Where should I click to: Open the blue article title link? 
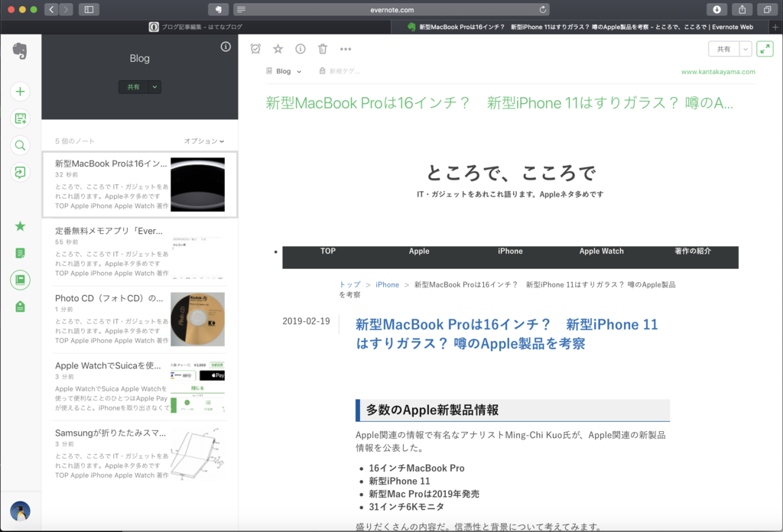click(x=506, y=334)
